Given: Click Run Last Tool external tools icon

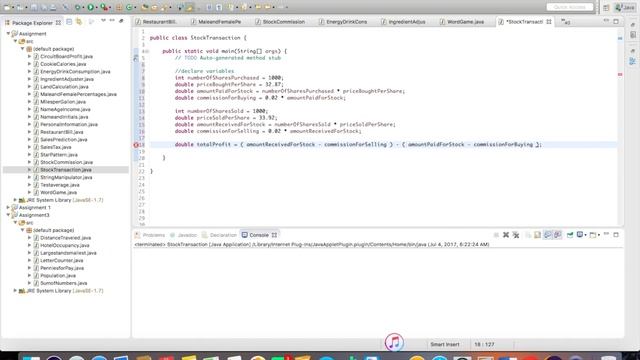Looking at the screenshot, I should pyautogui.click(x=104, y=7).
